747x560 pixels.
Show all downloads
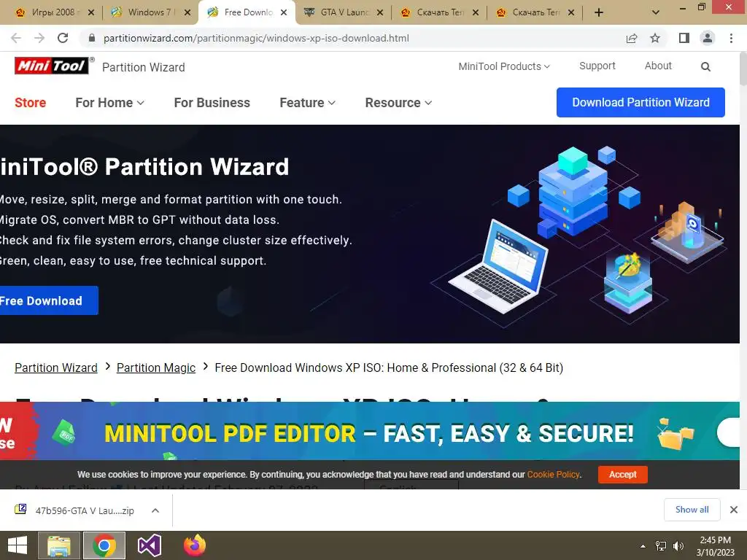(x=692, y=510)
